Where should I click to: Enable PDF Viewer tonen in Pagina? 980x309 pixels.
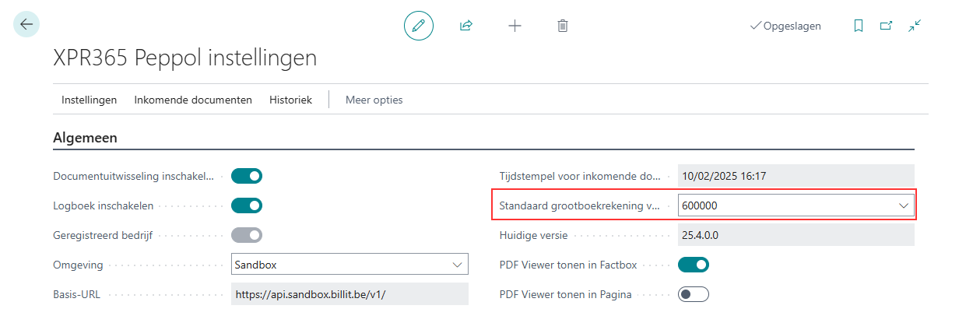[694, 294]
